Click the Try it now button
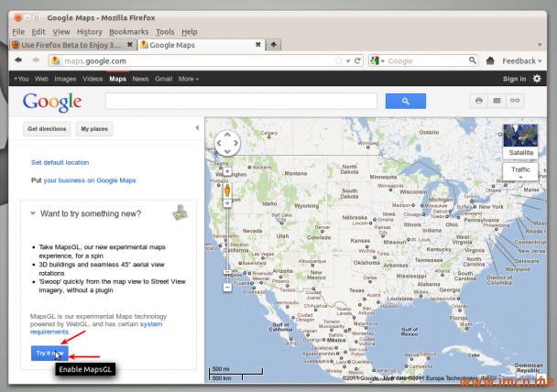This screenshot has height=392, width=557. [49, 354]
